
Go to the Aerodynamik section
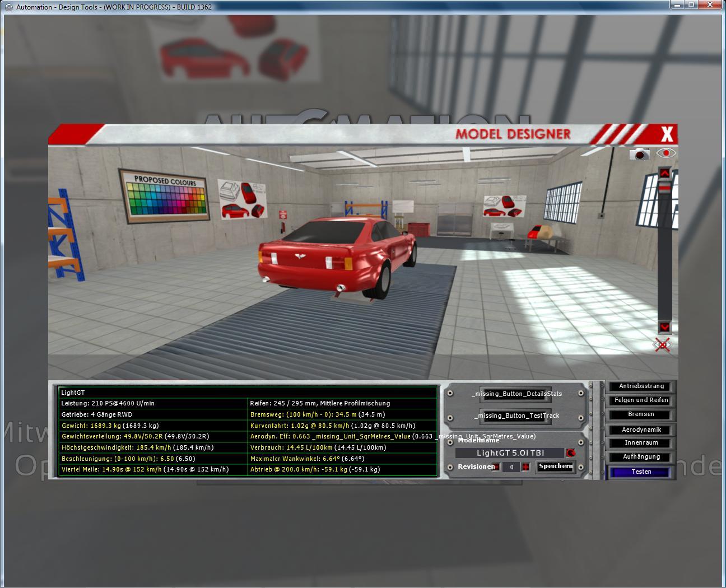point(641,430)
